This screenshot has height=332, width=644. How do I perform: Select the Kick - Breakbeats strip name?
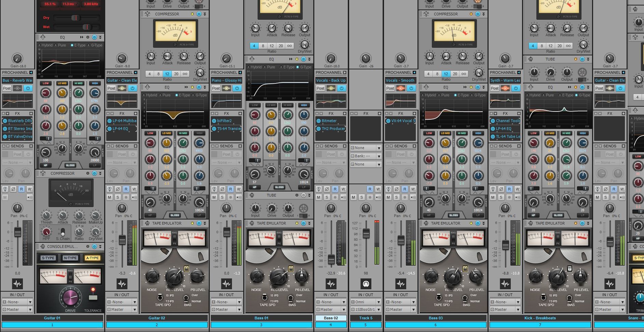540,318
